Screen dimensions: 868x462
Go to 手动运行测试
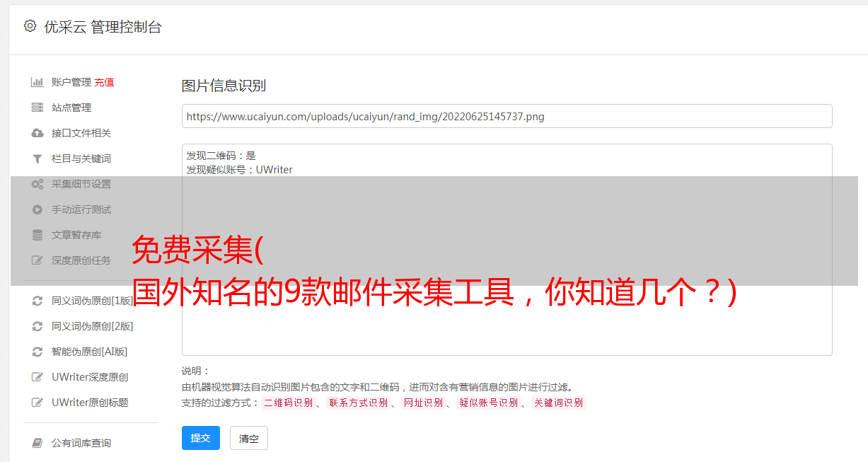[x=81, y=209]
